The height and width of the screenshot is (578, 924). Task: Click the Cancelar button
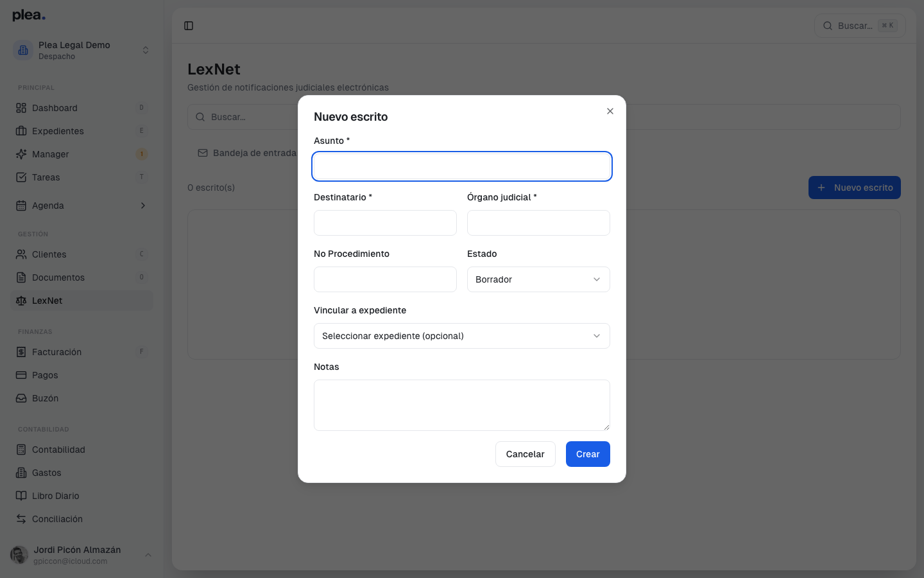[x=525, y=454]
